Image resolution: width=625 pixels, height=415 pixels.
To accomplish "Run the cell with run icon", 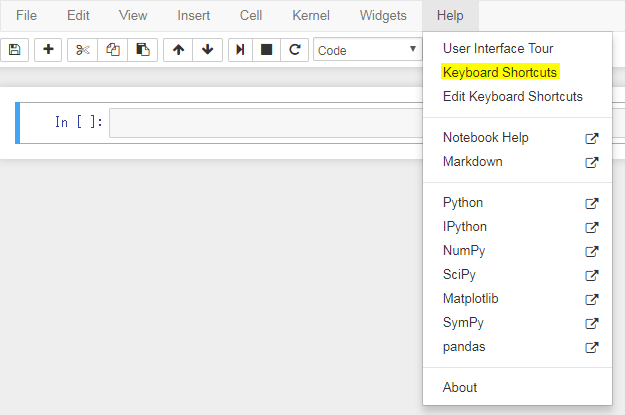I will pyautogui.click(x=240, y=50).
